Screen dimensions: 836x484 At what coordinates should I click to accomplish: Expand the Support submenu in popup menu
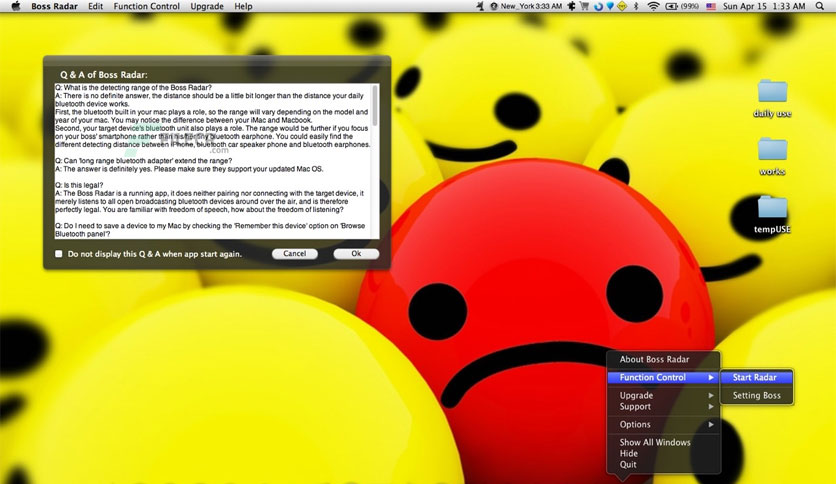coord(664,407)
